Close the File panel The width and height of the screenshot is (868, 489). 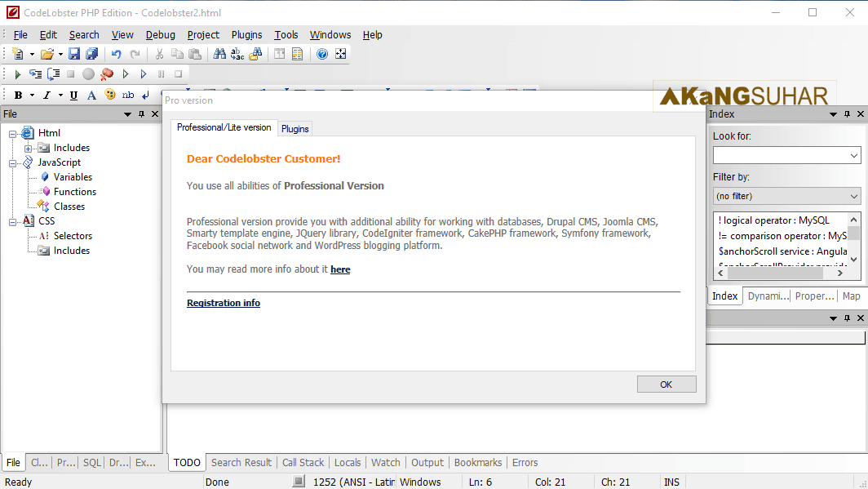point(155,114)
